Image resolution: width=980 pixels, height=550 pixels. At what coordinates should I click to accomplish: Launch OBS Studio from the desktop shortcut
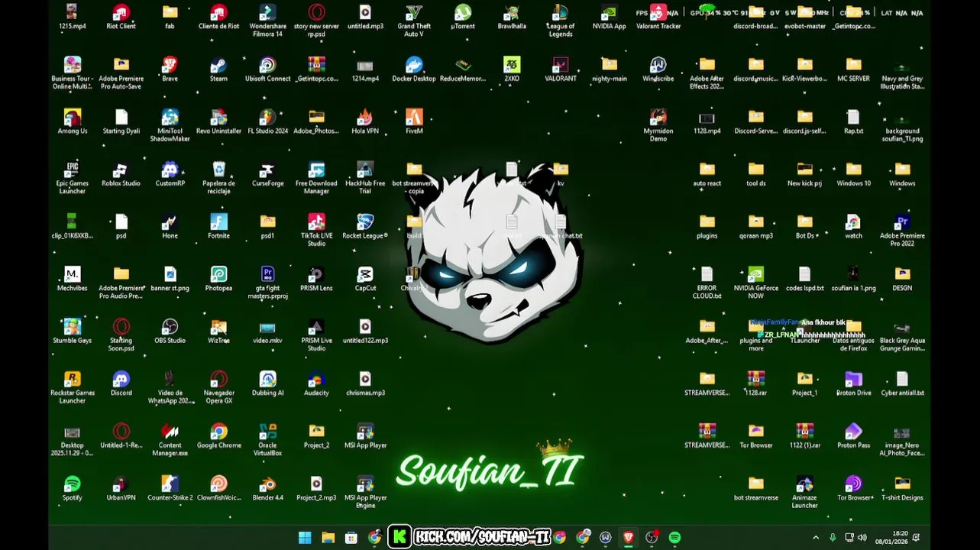tap(170, 332)
